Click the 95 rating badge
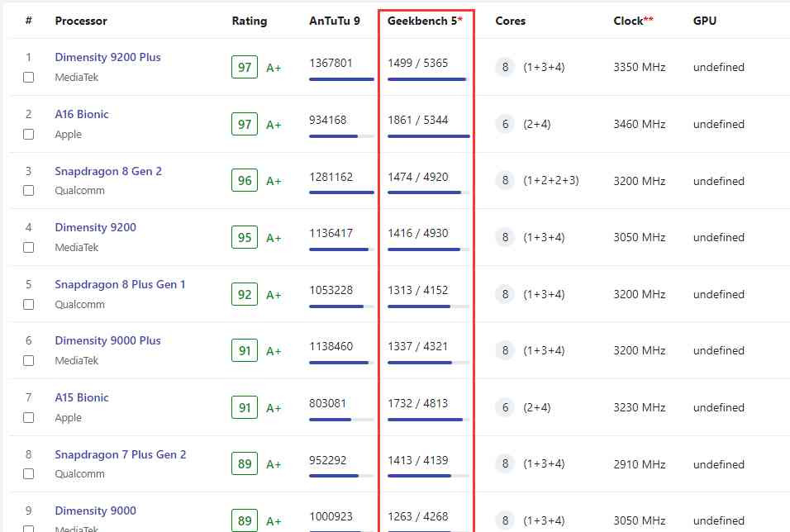Viewport: 790px width, 532px height. click(x=245, y=237)
